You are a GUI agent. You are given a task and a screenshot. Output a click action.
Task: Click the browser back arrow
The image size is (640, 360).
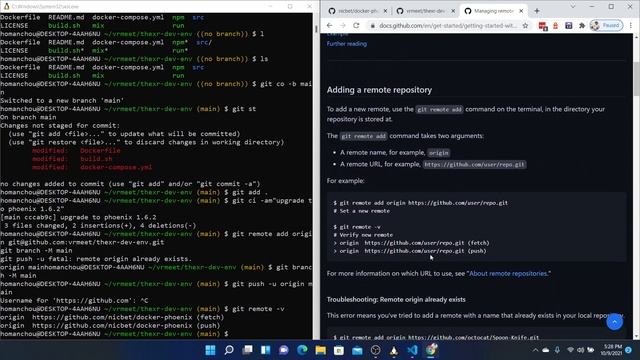(x=329, y=25)
